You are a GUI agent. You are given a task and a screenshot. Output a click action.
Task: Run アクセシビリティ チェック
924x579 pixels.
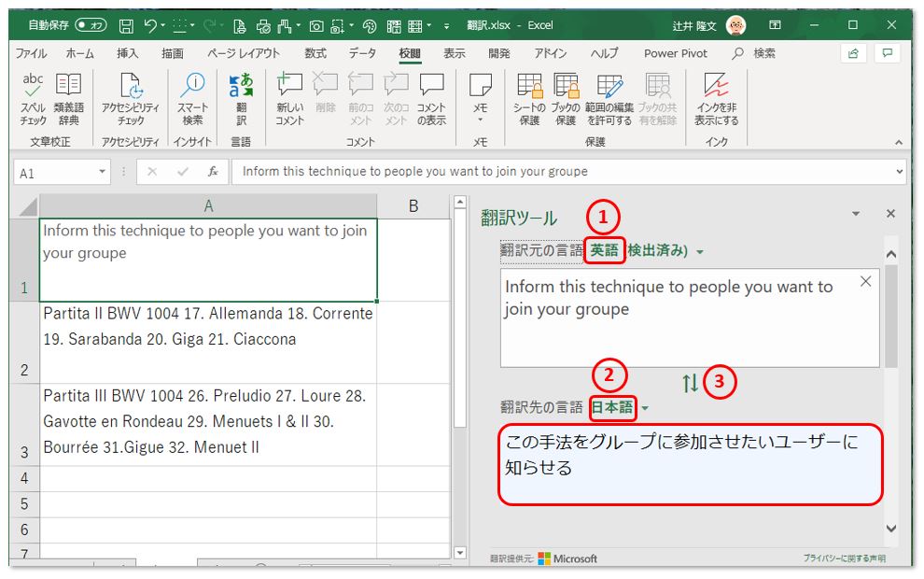coord(131,99)
